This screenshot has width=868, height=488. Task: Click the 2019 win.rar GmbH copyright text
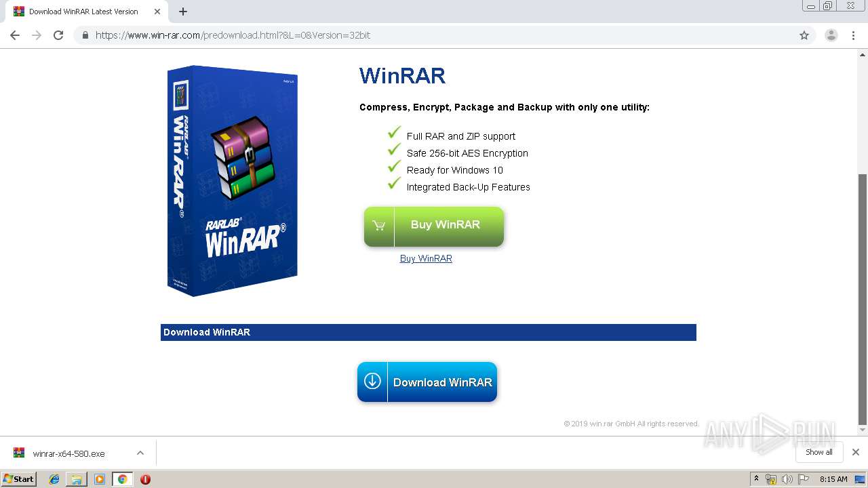click(x=631, y=424)
